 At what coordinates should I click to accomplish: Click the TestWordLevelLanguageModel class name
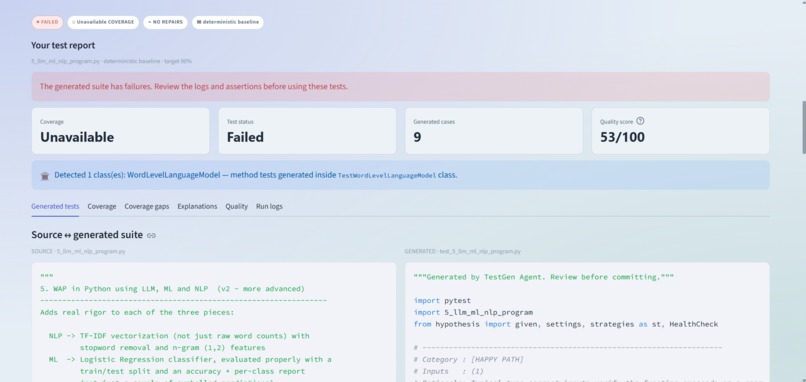click(x=387, y=175)
